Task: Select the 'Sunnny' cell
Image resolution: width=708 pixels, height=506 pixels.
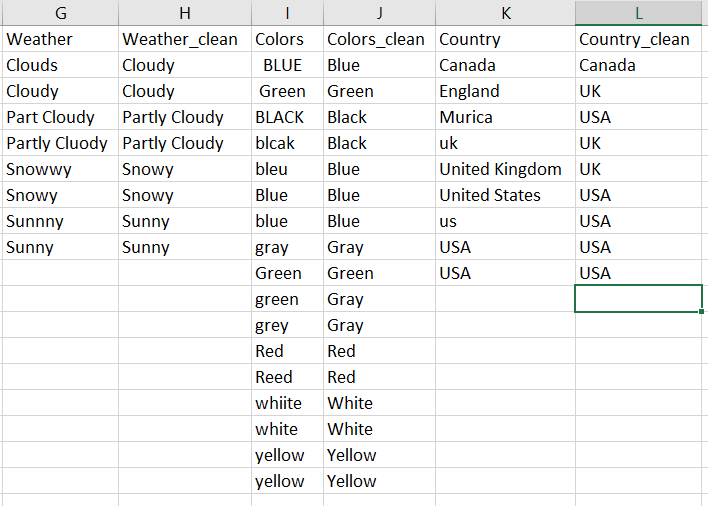Action: coord(35,222)
